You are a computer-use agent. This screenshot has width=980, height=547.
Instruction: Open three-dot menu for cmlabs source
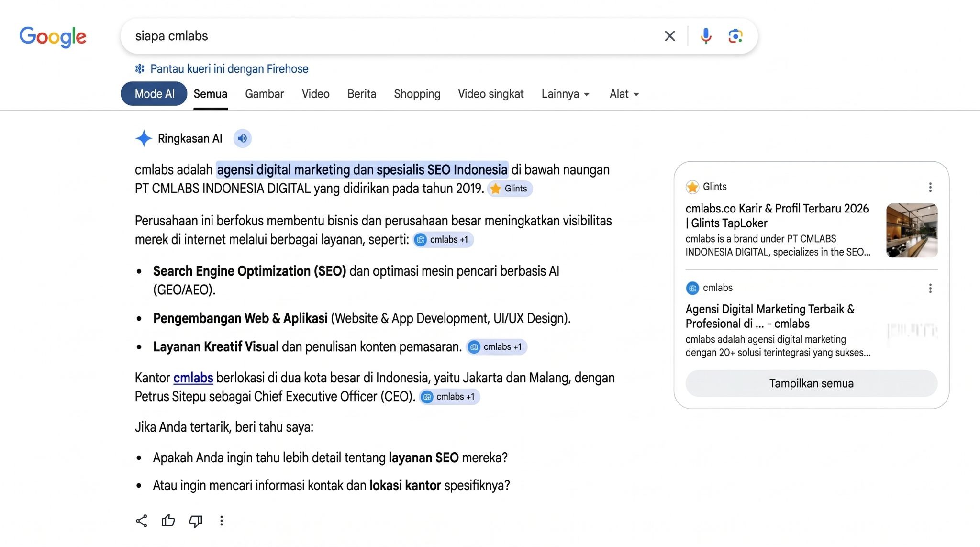click(x=930, y=288)
